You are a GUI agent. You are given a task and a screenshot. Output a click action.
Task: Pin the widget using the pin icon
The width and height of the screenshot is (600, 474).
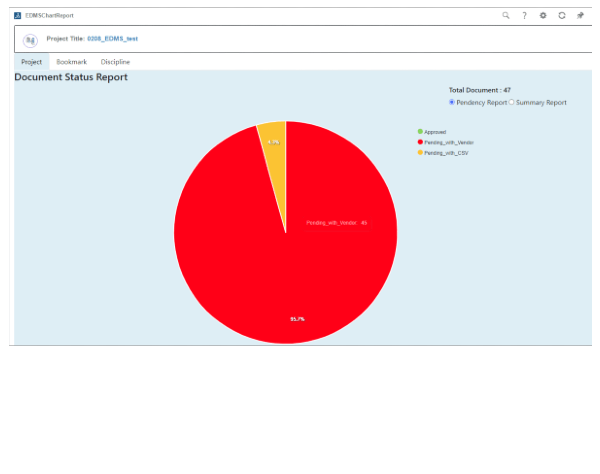pos(580,16)
